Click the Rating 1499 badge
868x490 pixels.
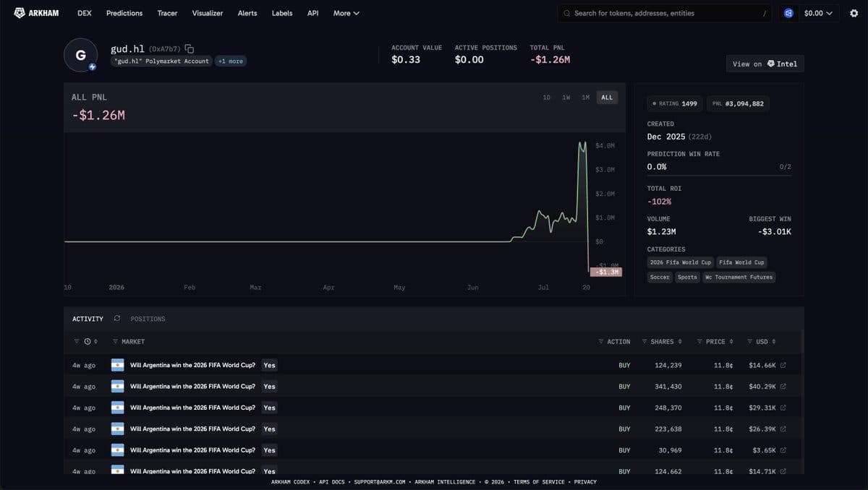[675, 103]
